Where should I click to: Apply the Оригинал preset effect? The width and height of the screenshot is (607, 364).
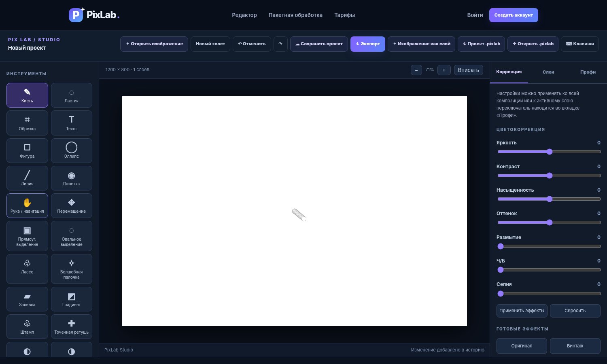coord(522,346)
